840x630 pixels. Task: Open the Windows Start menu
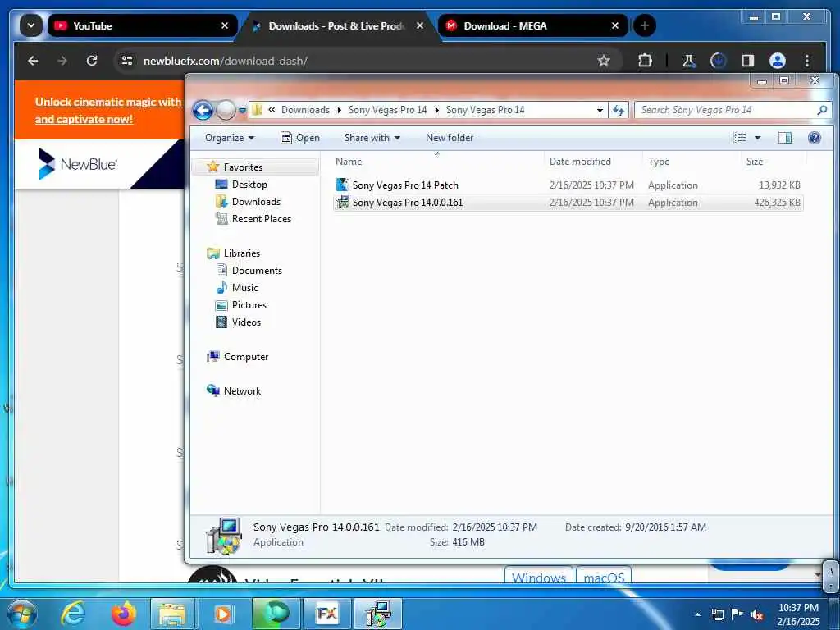point(21,614)
